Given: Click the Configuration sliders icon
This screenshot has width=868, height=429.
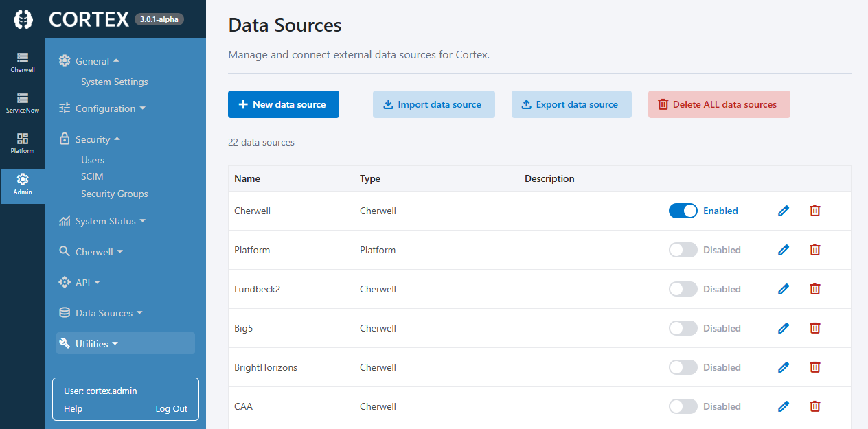Looking at the screenshot, I should coord(65,108).
